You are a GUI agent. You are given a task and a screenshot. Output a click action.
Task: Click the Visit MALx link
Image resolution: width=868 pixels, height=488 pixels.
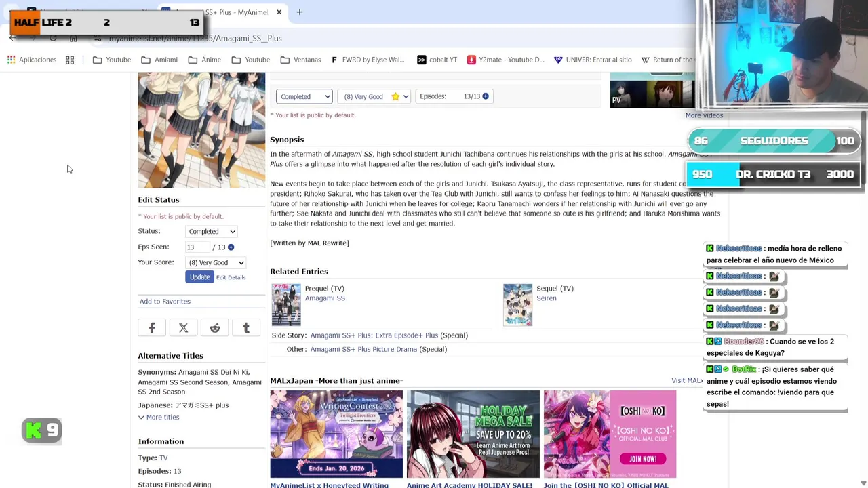pyautogui.click(x=687, y=381)
